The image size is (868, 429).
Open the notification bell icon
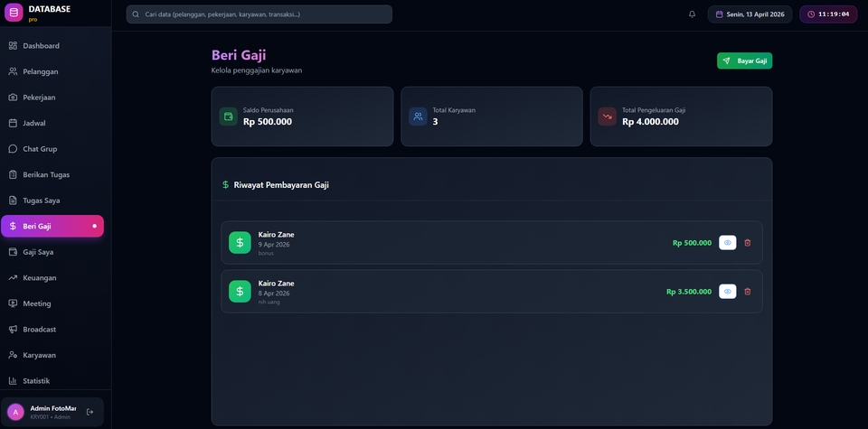click(692, 14)
